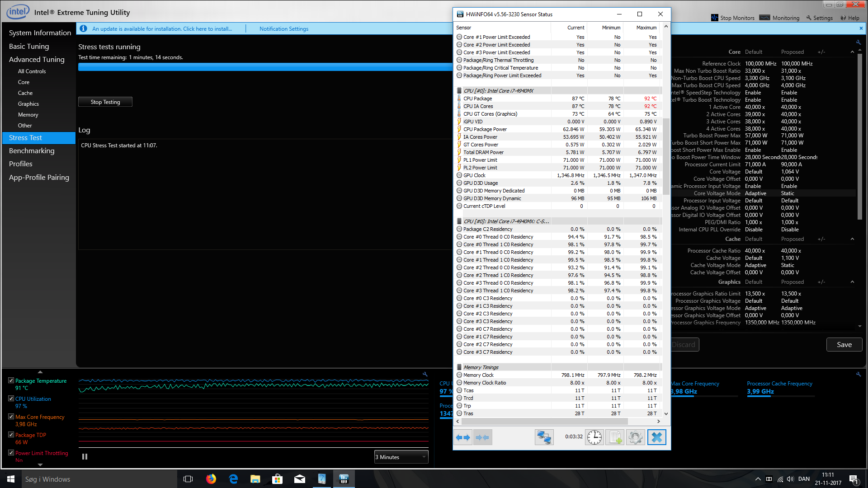Open Action Center notifications
The height and width of the screenshot is (488, 868).
point(854,479)
